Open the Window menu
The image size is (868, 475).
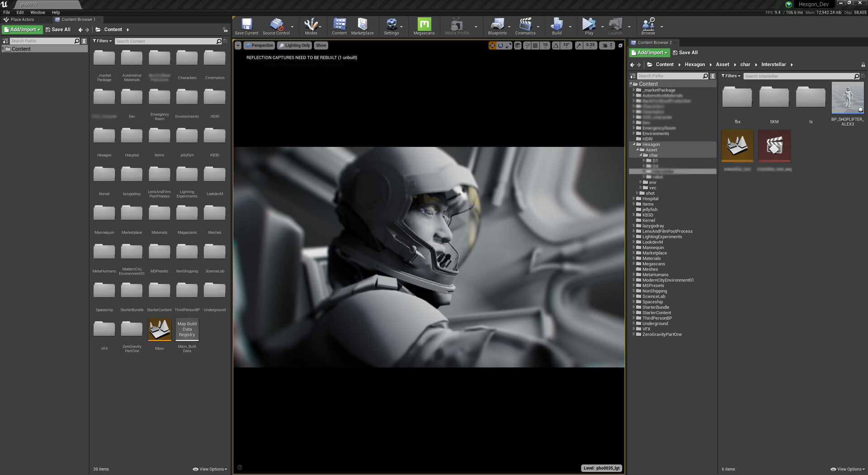coord(38,13)
